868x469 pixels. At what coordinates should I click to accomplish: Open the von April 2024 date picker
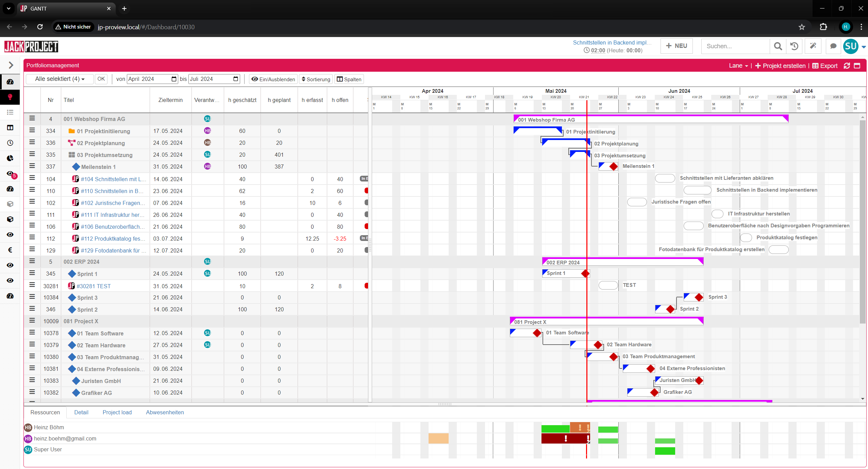pyautogui.click(x=174, y=79)
